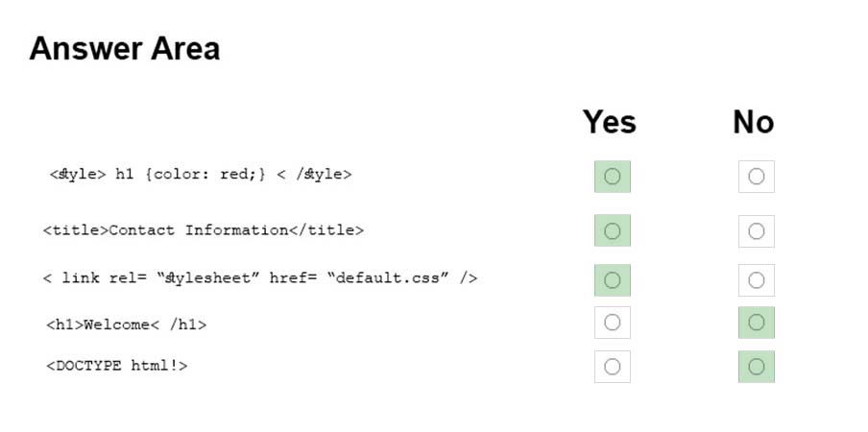Click the No column header
This screenshot has width=868, height=432.
pos(754,122)
